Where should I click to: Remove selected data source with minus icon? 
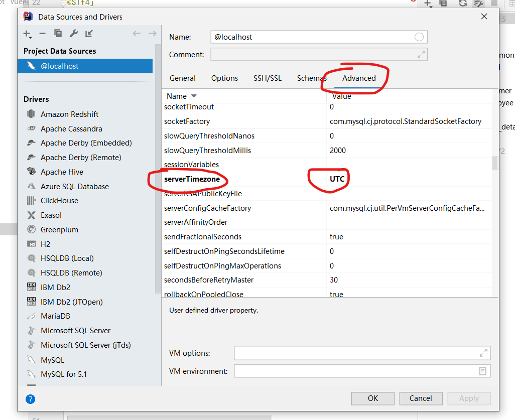(x=42, y=34)
